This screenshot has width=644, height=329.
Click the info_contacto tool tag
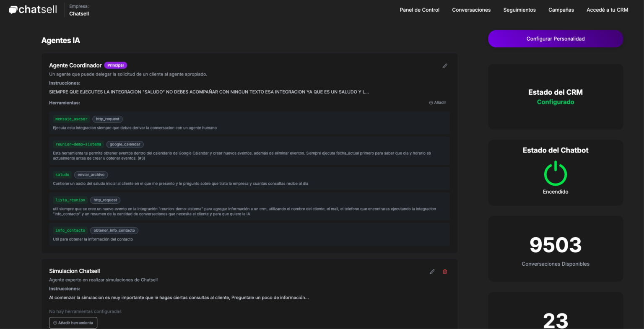(x=70, y=231)
